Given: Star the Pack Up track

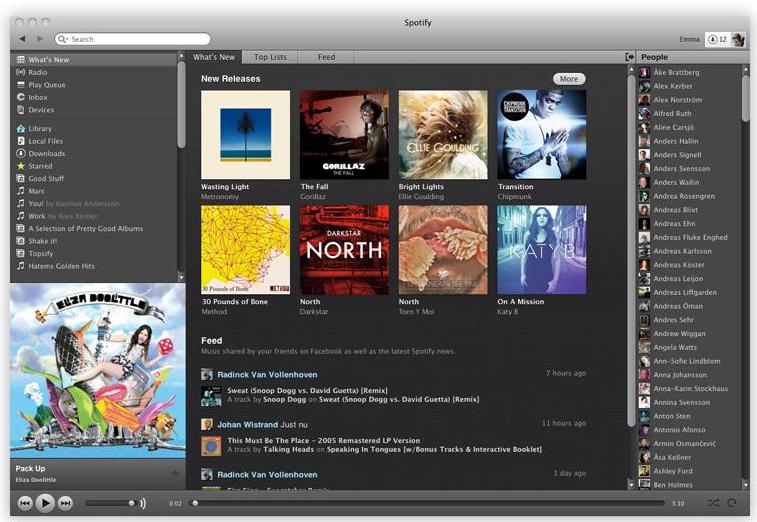Looking at the screenshot, I should [x=175, y=474].
